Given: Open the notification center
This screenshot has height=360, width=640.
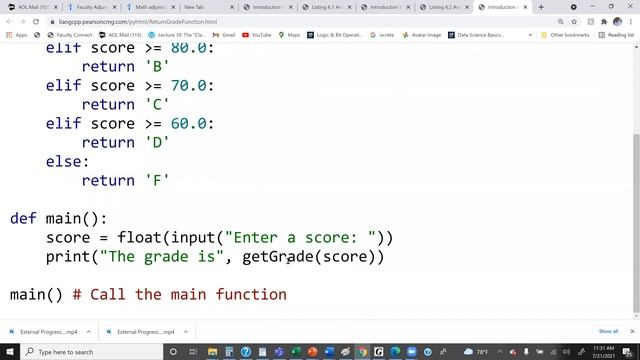Looking at the screenshot, I should (628, 352).
